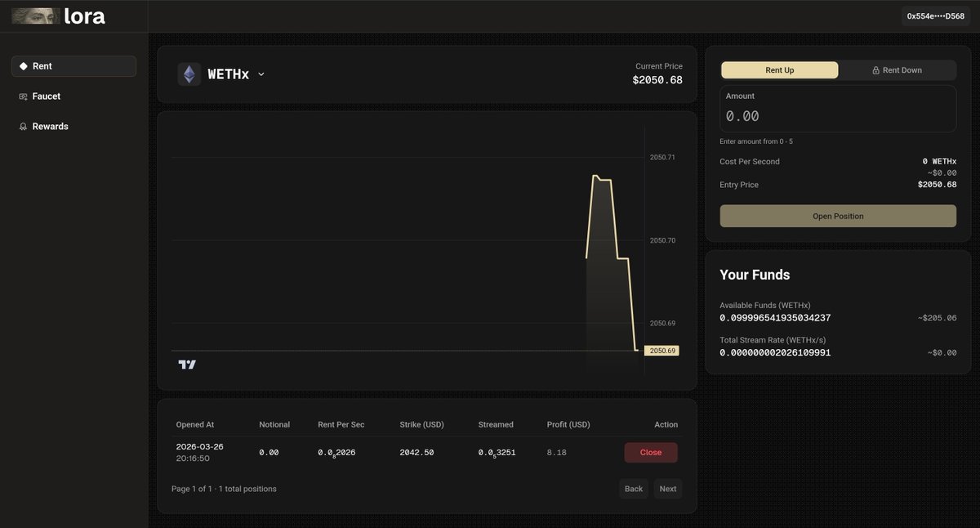This screenshot has width=980, height=528.
Task: Click the TradingView logo on chart
Action: pyautogui.click(x=187, y=365)
